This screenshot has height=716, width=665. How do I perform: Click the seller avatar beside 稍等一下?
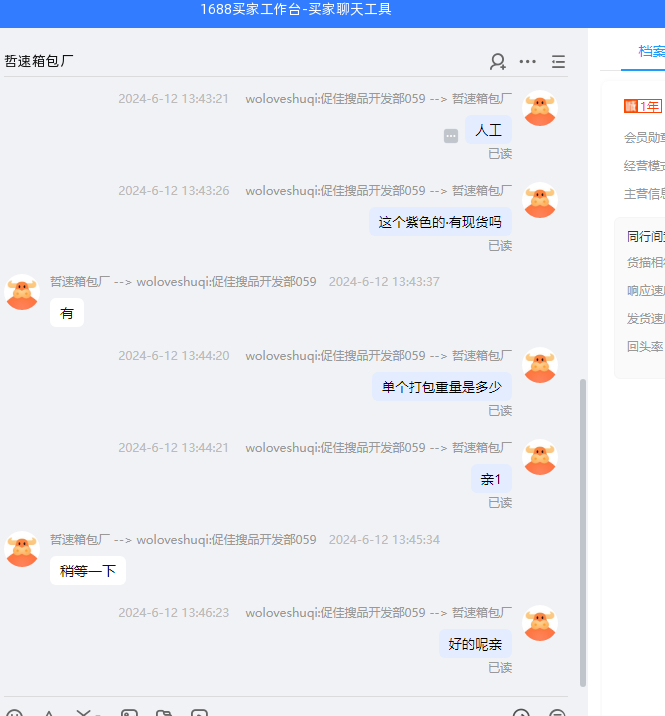click(x=22, y=549)
